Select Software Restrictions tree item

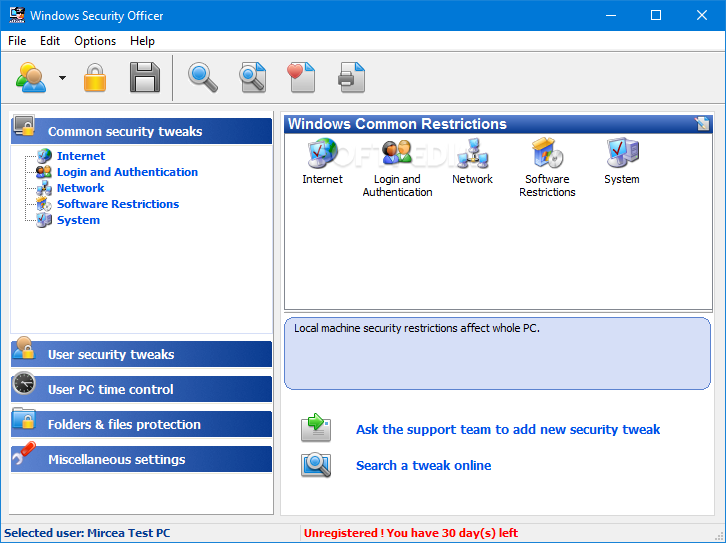click(118, 204)
